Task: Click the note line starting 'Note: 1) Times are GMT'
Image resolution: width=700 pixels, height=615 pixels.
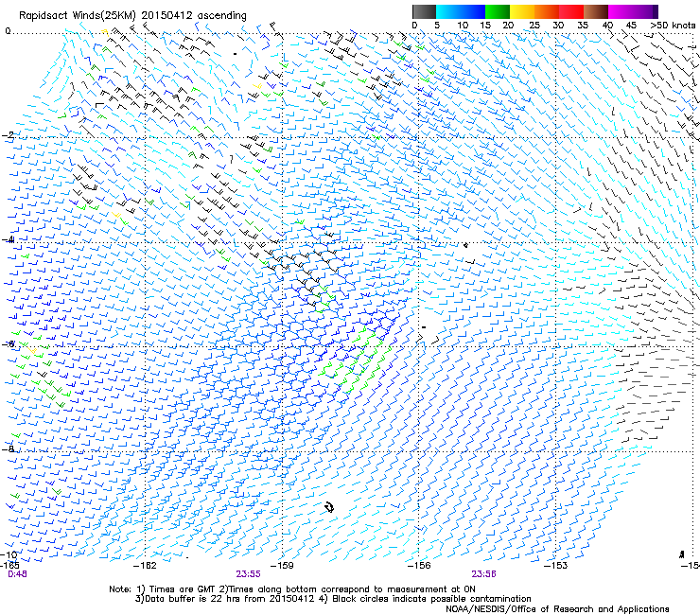Action: tap(292, 589)
